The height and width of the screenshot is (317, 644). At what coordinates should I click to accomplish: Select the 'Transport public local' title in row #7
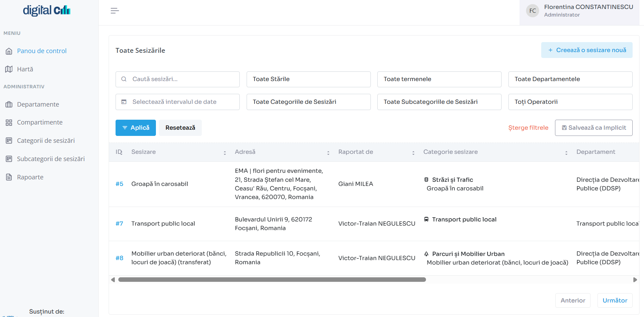(x=163, y=224)
